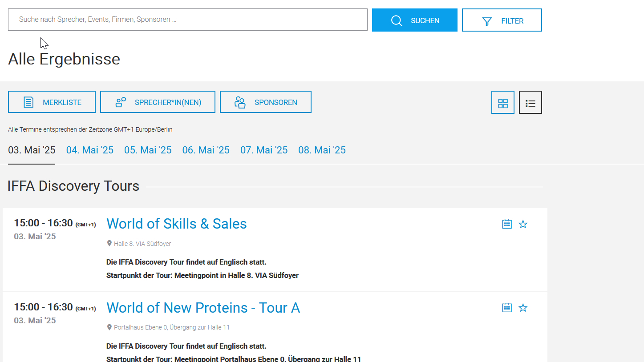Bookmark World of New Proteins - Tour A
The width and height of the screenshot is (644, 362).
[523, 308]
